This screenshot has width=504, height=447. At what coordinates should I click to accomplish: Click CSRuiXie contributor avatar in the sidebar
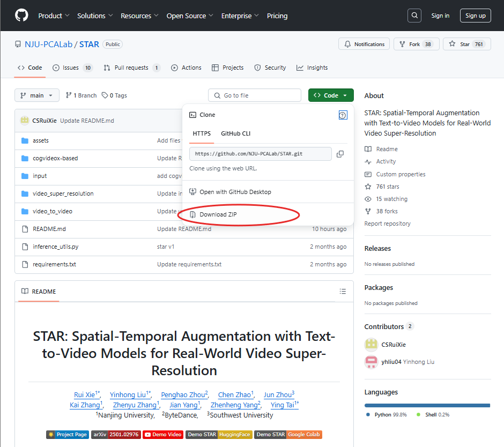click(371, 345)
